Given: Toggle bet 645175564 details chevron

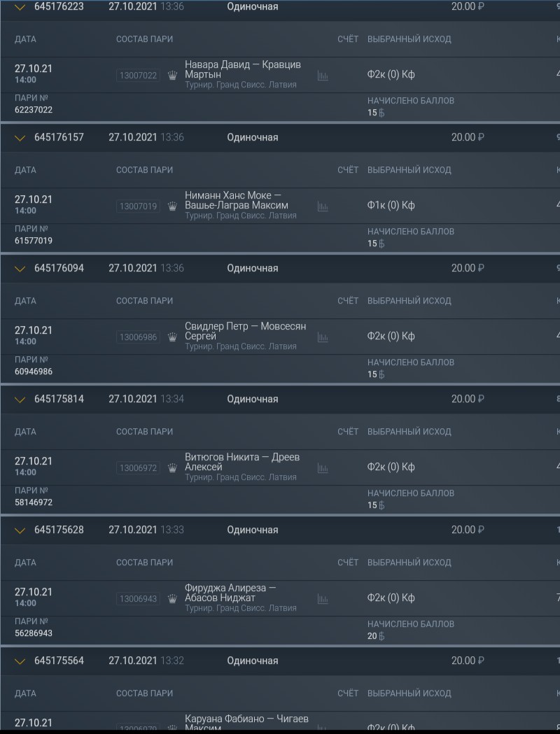Looking at the screenshot, I should click(x=20, y=661).
